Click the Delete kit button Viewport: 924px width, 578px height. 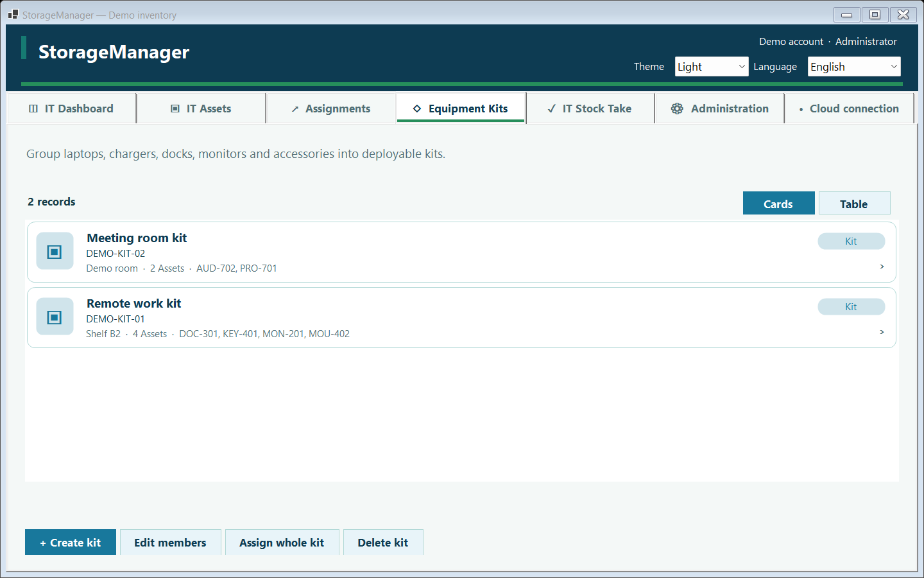pyautogui.click(x=383, y=543)
